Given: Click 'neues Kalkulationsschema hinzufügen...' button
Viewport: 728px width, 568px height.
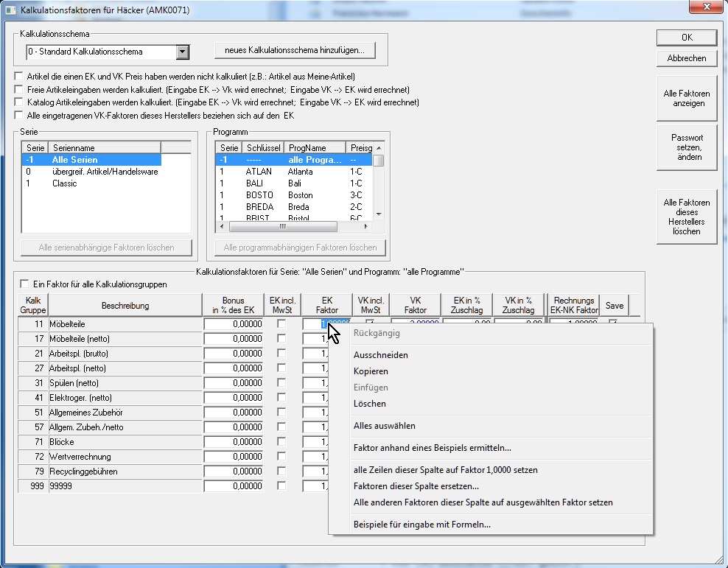Looking at the screenshot, I should click(294, 50).
